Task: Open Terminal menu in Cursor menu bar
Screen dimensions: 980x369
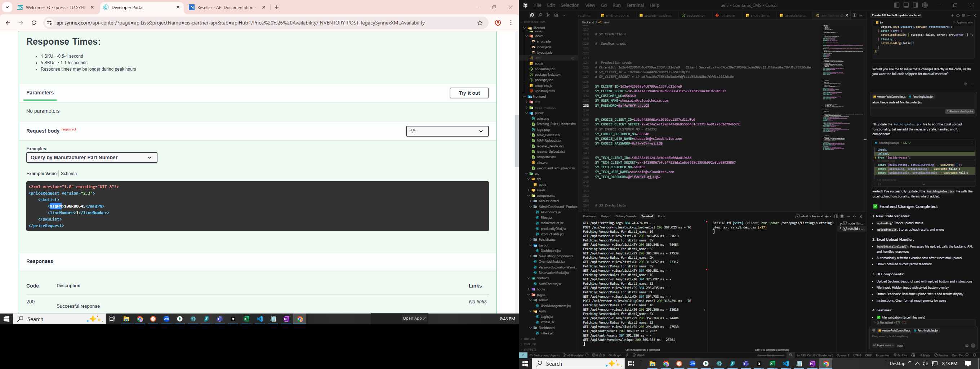Action: [635, 5]
